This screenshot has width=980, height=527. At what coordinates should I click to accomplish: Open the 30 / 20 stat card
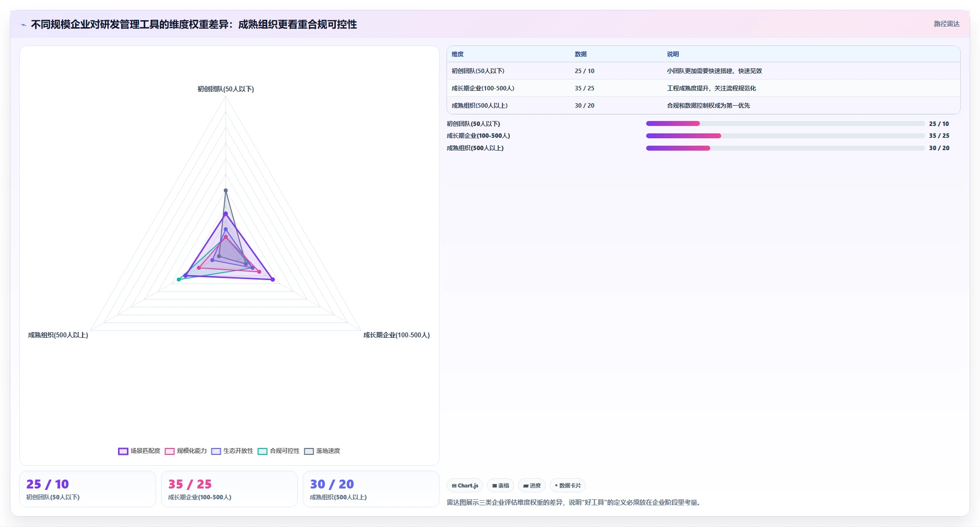coord(371,489)
